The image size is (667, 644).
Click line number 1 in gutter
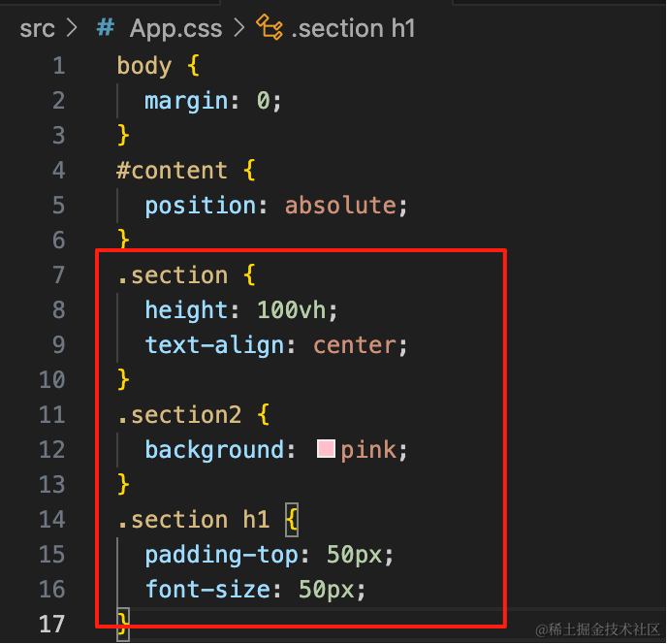click(59, 66)
